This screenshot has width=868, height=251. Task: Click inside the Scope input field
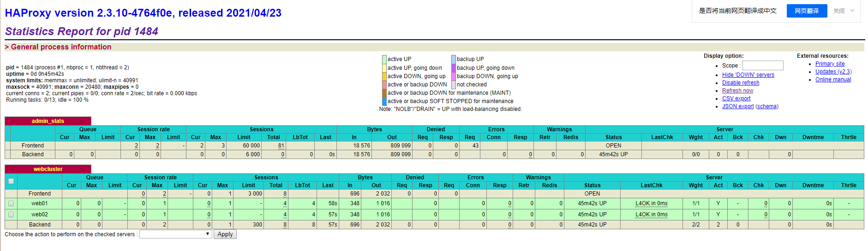(x=763, y=66)
